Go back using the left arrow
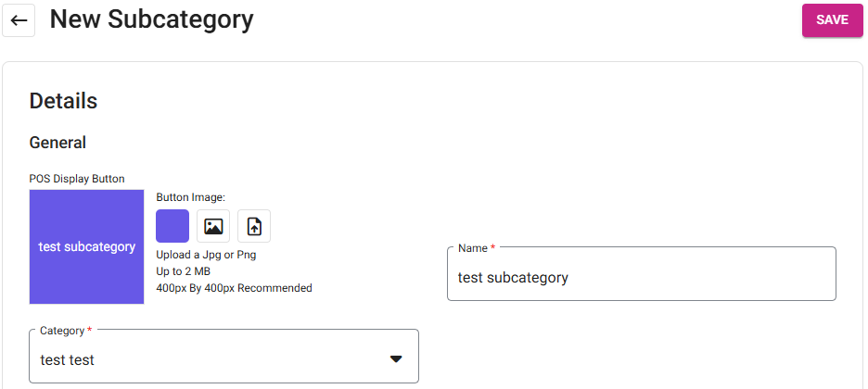The height and width of the screenshot is (389, 868). [19, 20]
